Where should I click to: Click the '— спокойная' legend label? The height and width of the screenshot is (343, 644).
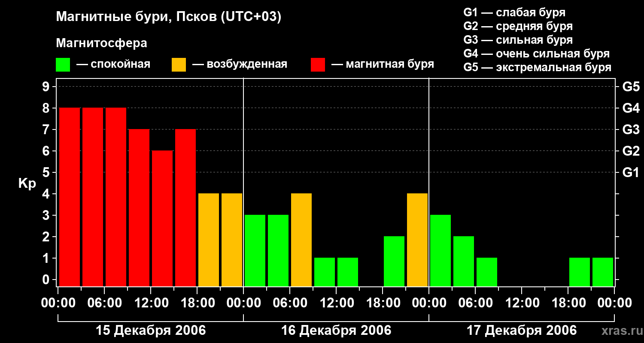[113, 64]
